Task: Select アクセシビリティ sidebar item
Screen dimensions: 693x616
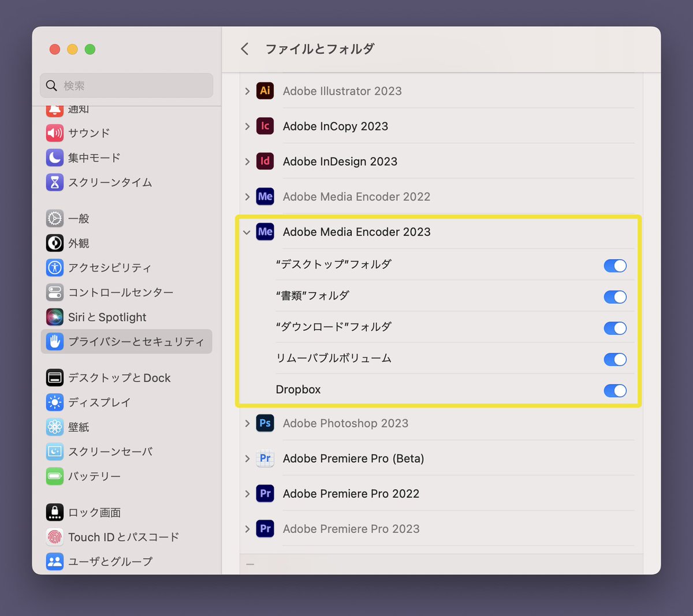Action: pos(126,268)
